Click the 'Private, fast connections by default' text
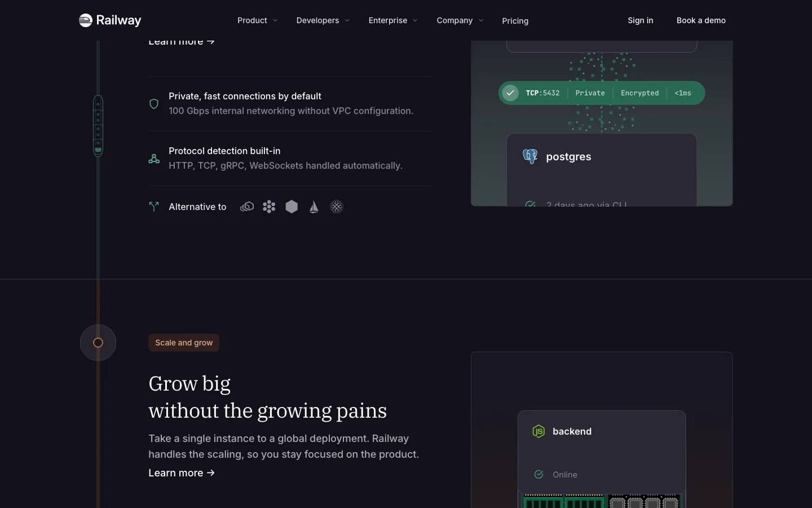This screenshot has height=508, width=812. 245,96
